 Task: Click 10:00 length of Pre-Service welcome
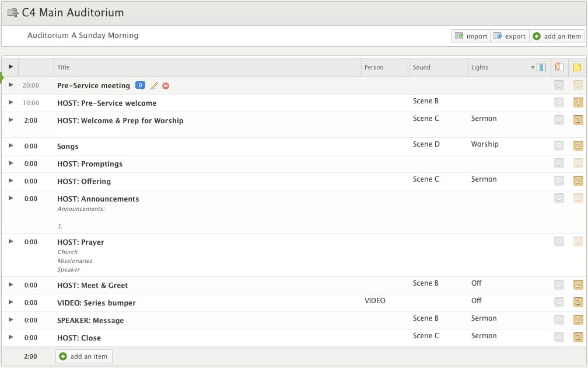point(31,103)
